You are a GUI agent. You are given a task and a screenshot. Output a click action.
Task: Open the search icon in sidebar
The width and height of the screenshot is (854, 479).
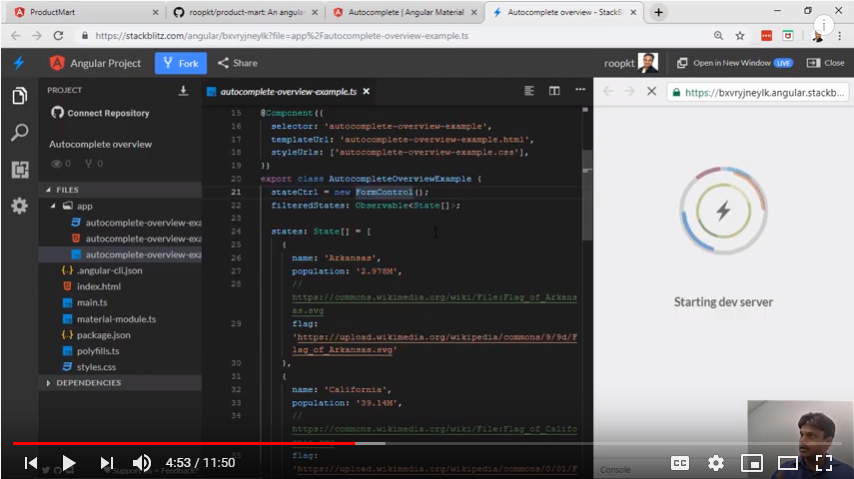tap(19, 133)
